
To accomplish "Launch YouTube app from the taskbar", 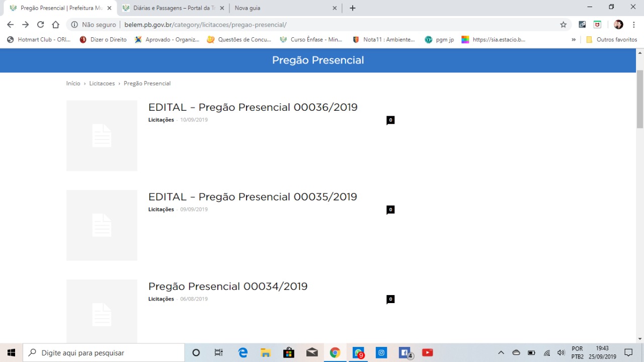I will coord(427,353).
